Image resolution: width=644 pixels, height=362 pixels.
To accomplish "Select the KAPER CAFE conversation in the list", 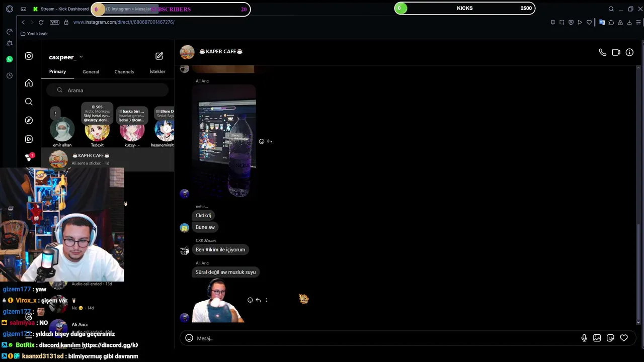I will pyautogui.click(x=108, y=159).
